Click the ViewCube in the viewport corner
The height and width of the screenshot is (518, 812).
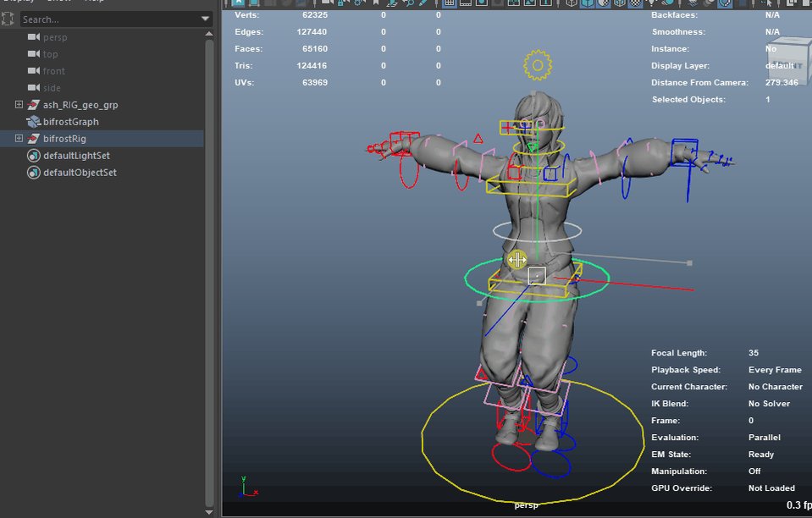point(791,62)
